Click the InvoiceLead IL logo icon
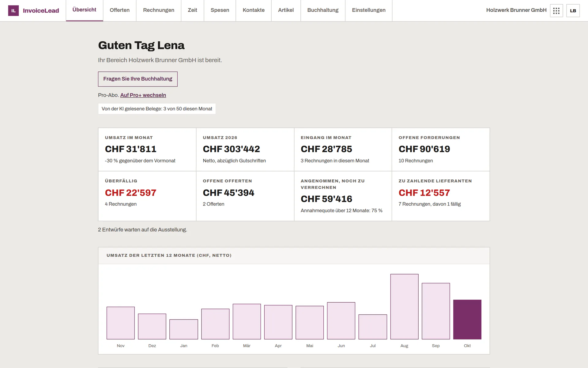 [13, 11]
